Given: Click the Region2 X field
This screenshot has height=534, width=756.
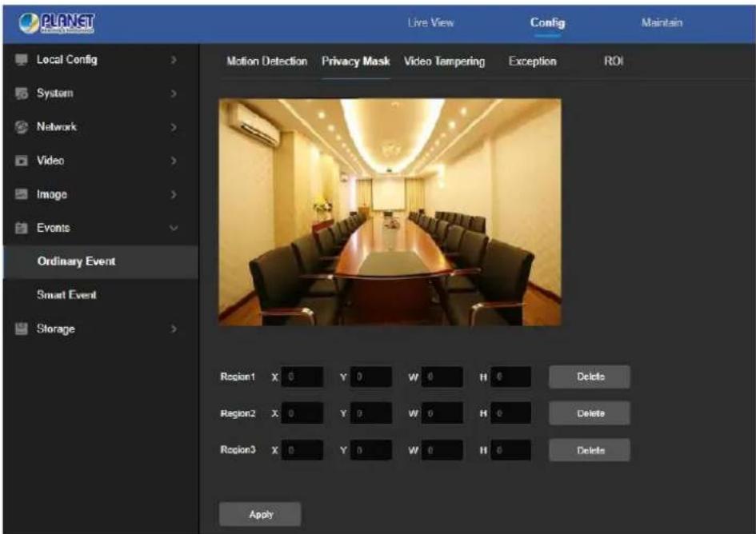Looking at the screenshot, I should (302, 413).
